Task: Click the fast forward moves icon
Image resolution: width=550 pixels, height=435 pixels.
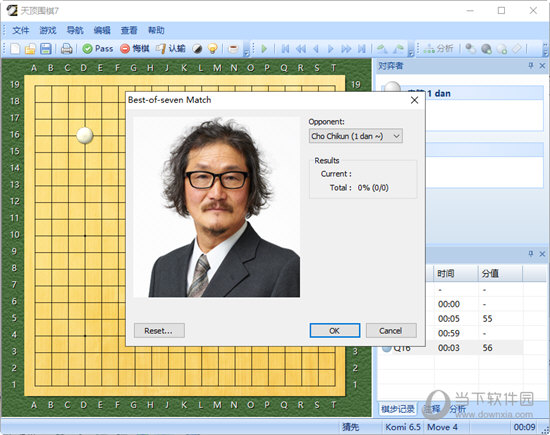Action: pyautogui.click(x=346, y=48)
